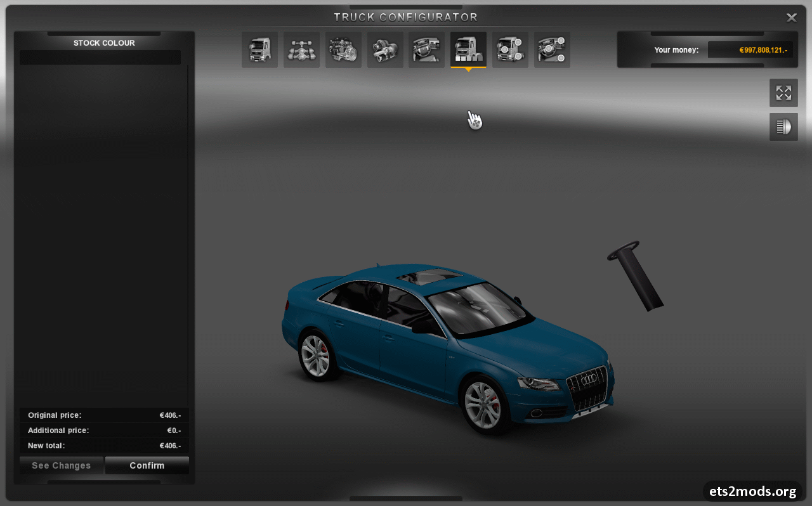Click the 'STOCK COLOUR' panel header
Image resolution: width=812 pixels, height=506 pixels.
tap(104, 43)
